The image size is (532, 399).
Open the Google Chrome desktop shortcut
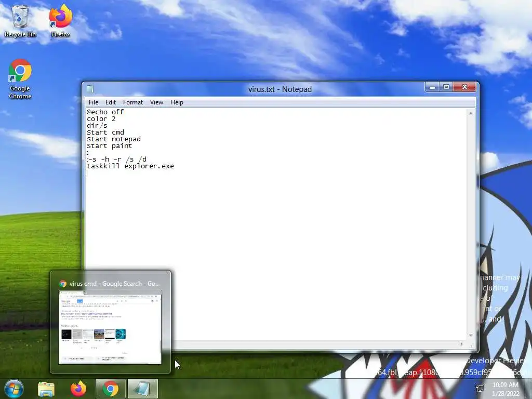(20, 79)
